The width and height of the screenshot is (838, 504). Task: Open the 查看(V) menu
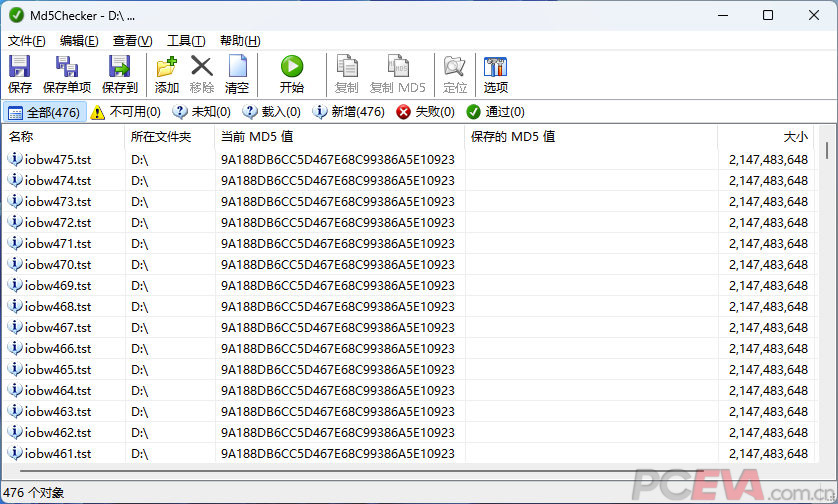pos(132,41)
